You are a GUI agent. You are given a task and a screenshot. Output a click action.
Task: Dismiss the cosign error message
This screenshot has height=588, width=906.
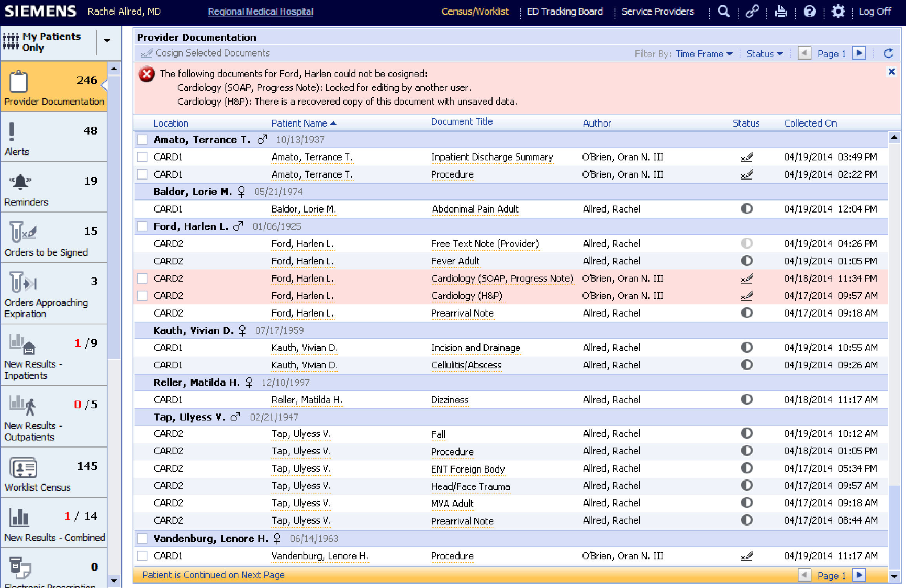coord(891,71)
